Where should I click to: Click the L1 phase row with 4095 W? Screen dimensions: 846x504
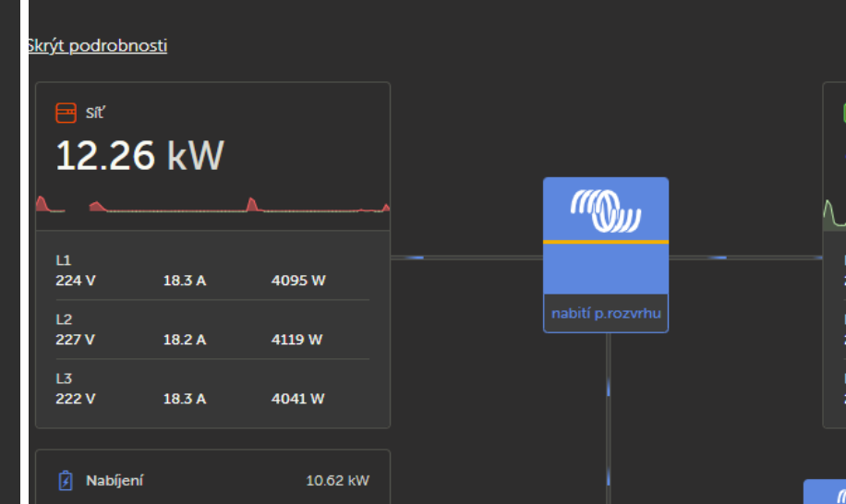coord(212,270)
